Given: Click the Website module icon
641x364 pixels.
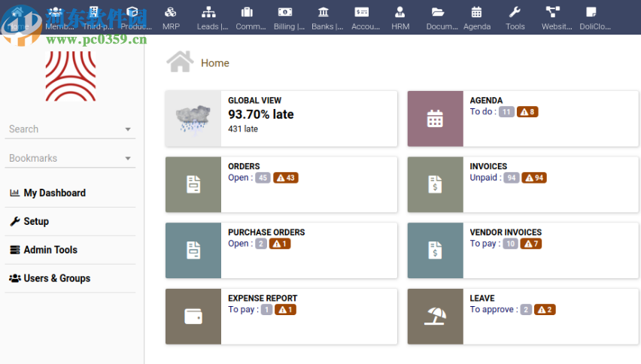Looking at the screenshot, I should pos(553,13).
